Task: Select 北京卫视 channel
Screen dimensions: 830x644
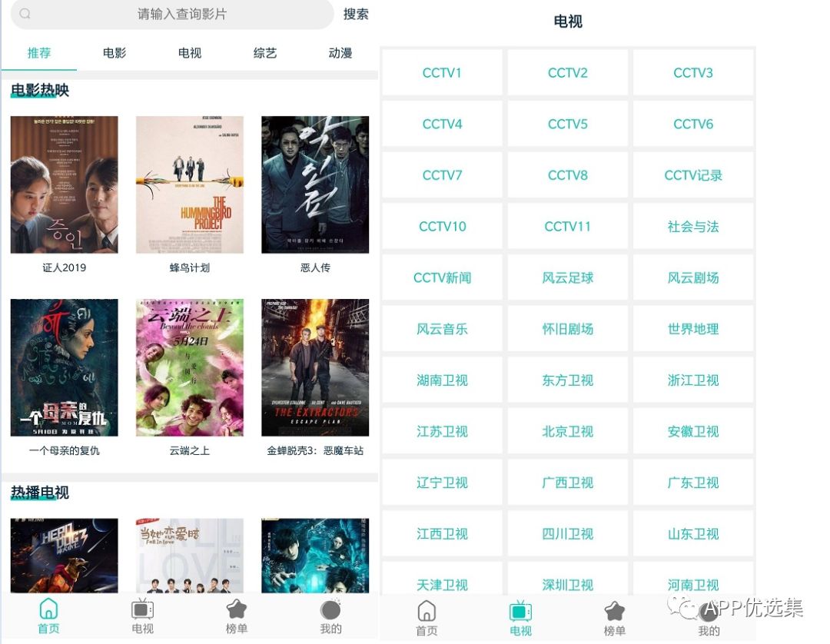Action: [x=567, y=432]
